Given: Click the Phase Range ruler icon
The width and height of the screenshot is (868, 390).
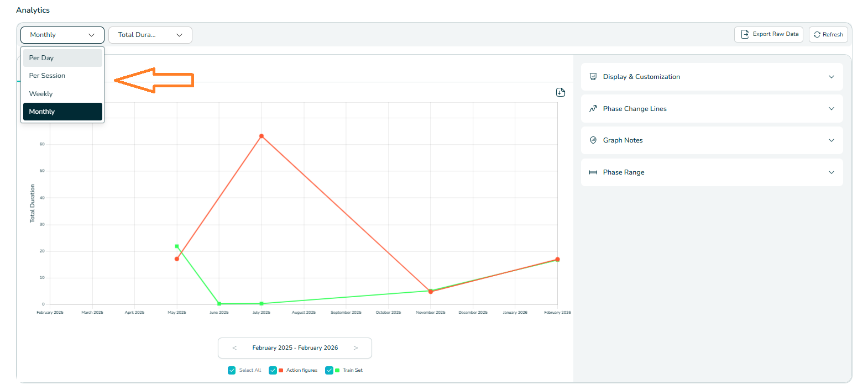Looking at the screenshot, I should tap(593, 172).
